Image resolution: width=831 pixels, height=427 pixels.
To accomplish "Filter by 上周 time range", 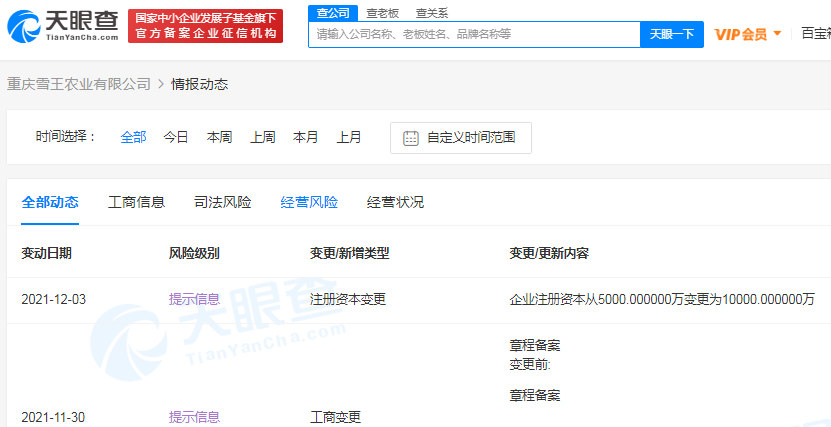I will tap(262, 138).
